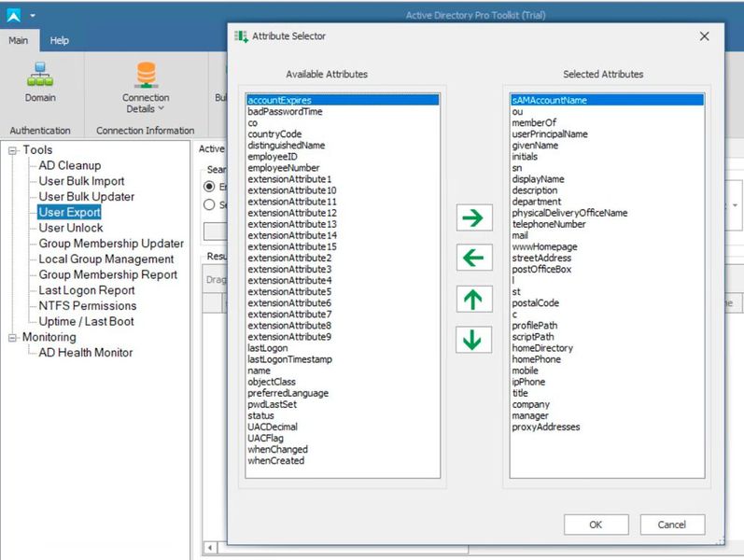Viewport: 744px width, 560px height.
Task: Open Group Membership Report
Action: [x=108, y=274]
